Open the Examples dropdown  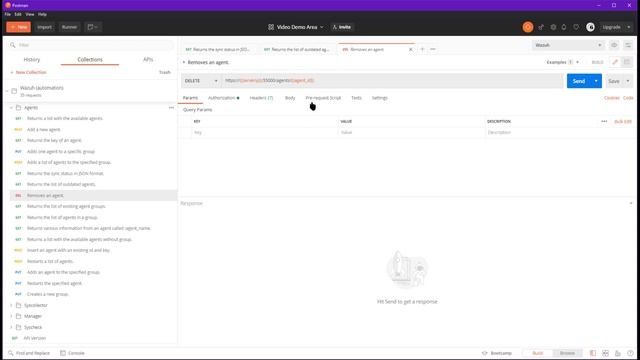click(562, 62)
